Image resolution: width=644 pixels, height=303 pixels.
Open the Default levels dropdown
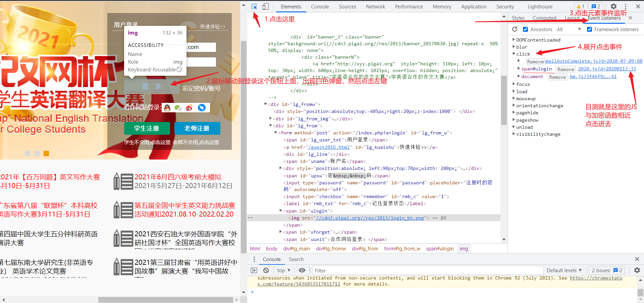564,270
